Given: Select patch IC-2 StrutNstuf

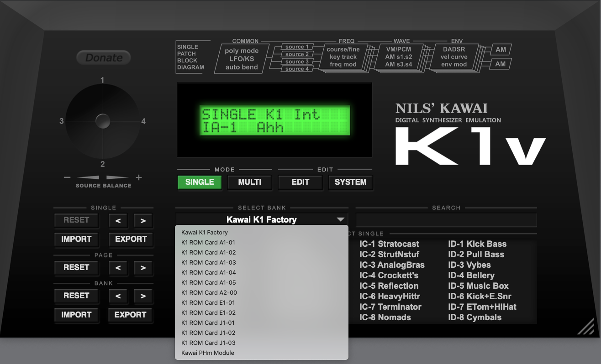Looking at the screenshot, I should tap(389, 255).
